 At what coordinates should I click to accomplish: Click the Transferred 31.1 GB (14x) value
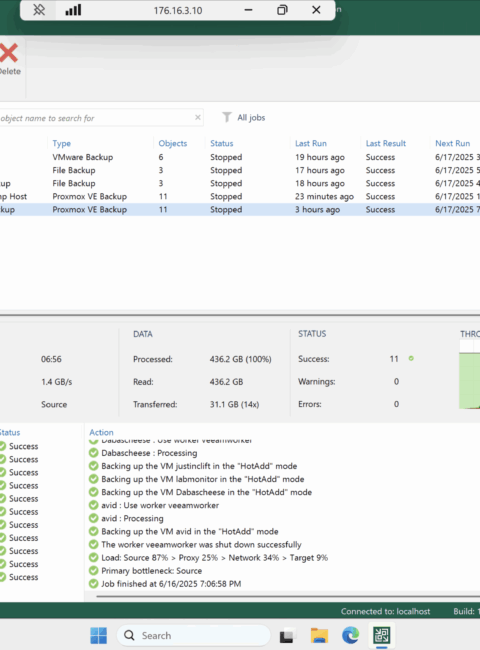[234, 404]
